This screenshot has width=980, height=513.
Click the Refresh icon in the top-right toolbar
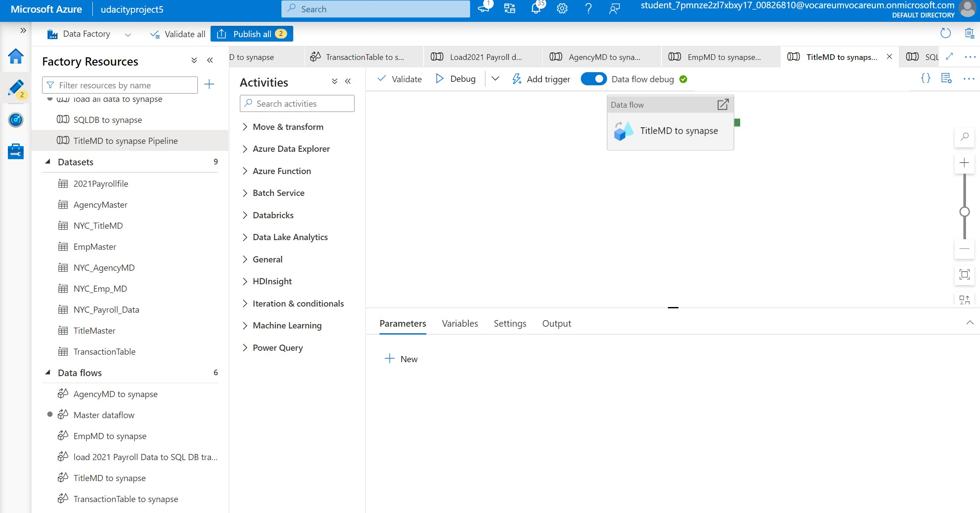945,33
